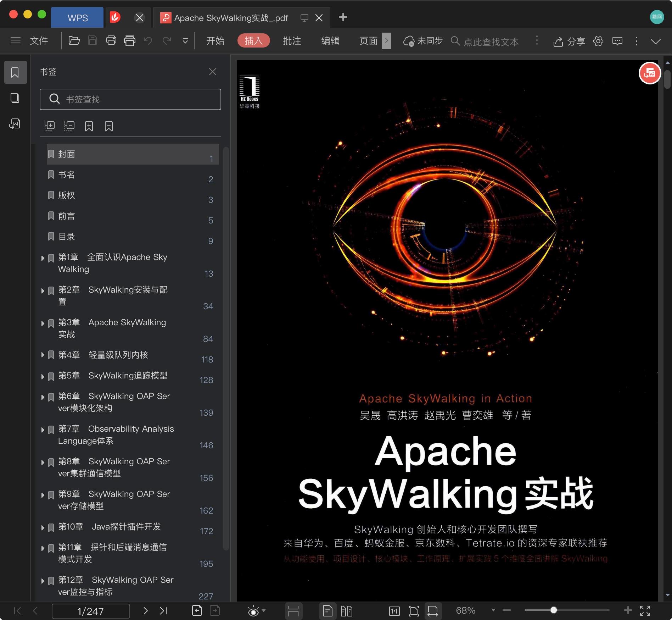Switch to the 插入 tab
Screen dimensions: 672x620
pyautogui.click(x=253, y=41)
